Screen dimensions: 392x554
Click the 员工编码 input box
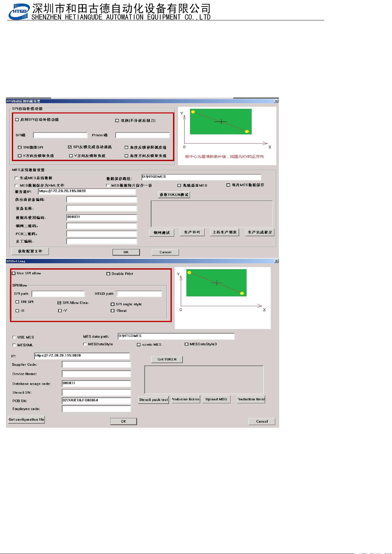[x=102, y=241]
